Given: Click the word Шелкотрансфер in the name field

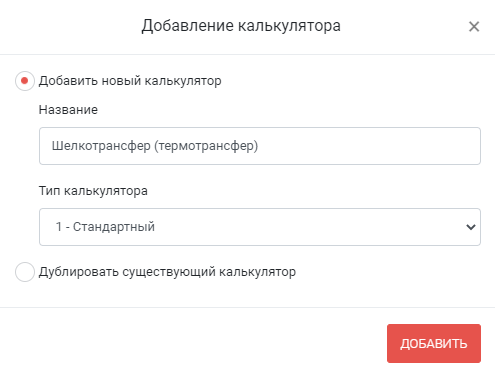Looking at the screenshot, I should (101, 146).
